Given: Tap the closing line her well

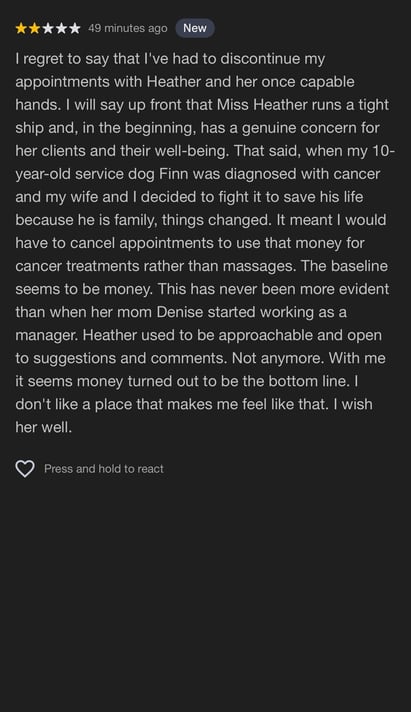Looking at the screenshot, I should [x=44, y=427].
